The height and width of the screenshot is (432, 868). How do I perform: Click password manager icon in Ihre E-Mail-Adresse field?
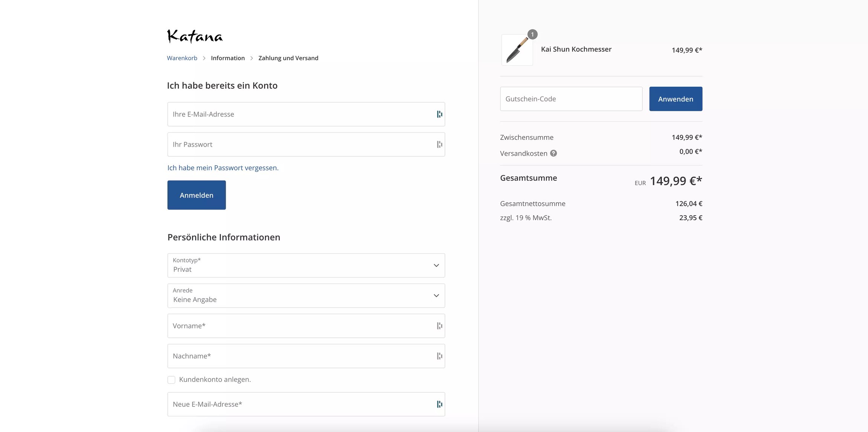(x=439, y=114)
